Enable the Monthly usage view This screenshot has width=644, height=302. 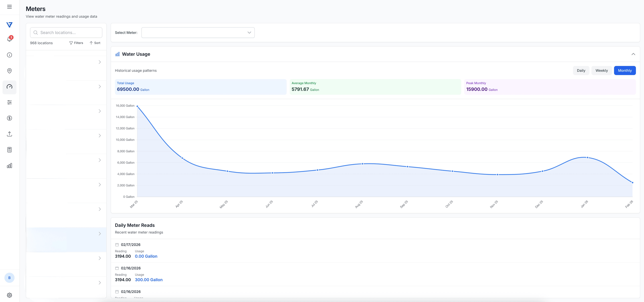pos(625,70)
